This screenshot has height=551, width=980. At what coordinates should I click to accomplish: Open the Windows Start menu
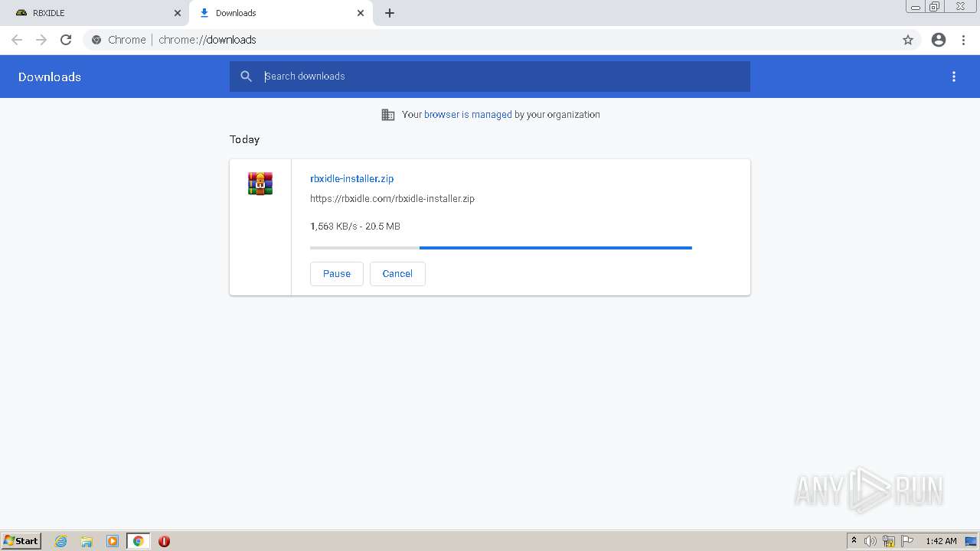(x=21, y=541)
